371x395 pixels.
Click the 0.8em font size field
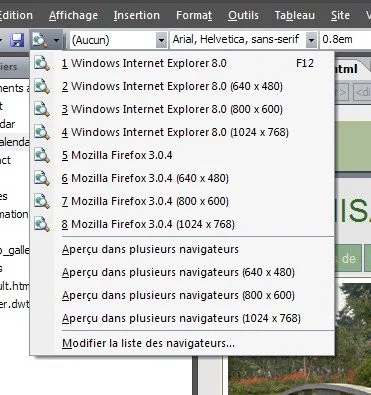(345, 40)
